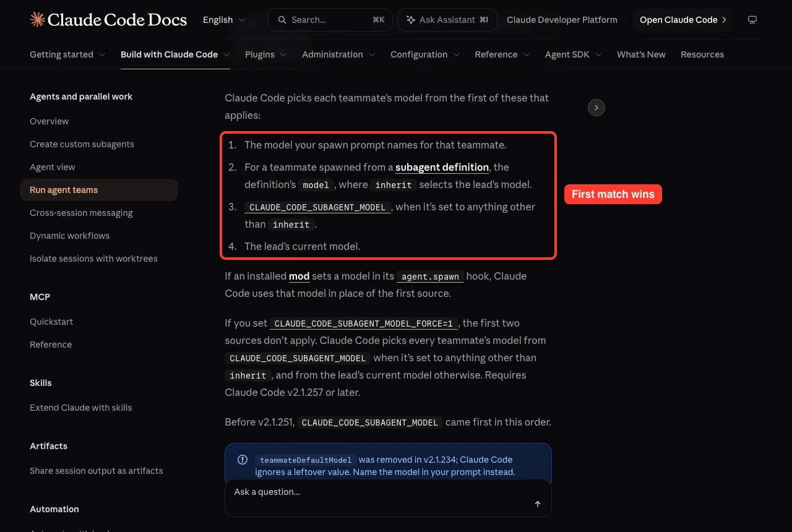Click the Claude Code Docs starburst logo
The image size is (792, 532).
37,20
